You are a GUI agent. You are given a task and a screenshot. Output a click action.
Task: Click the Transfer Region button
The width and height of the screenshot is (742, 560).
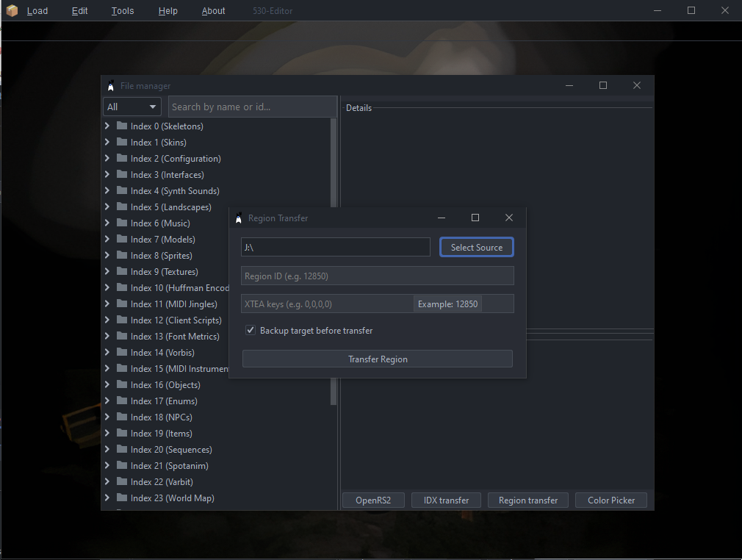[x=378, y=359]
